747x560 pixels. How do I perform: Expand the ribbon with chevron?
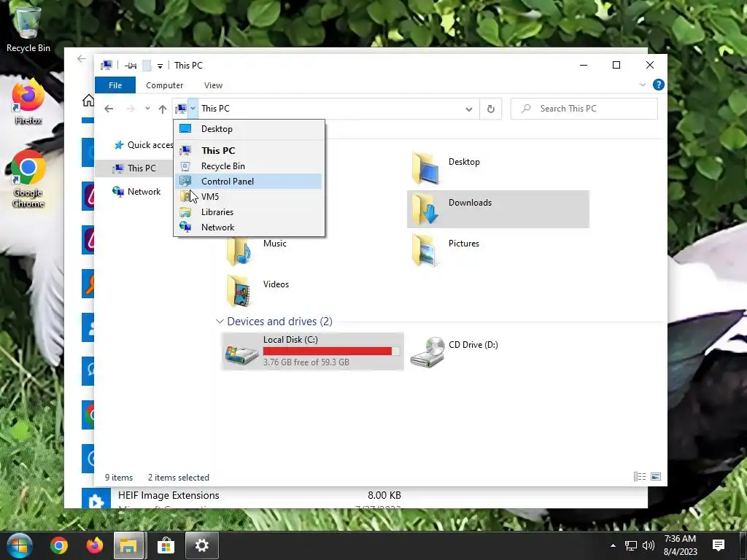[x=642, y=85]
